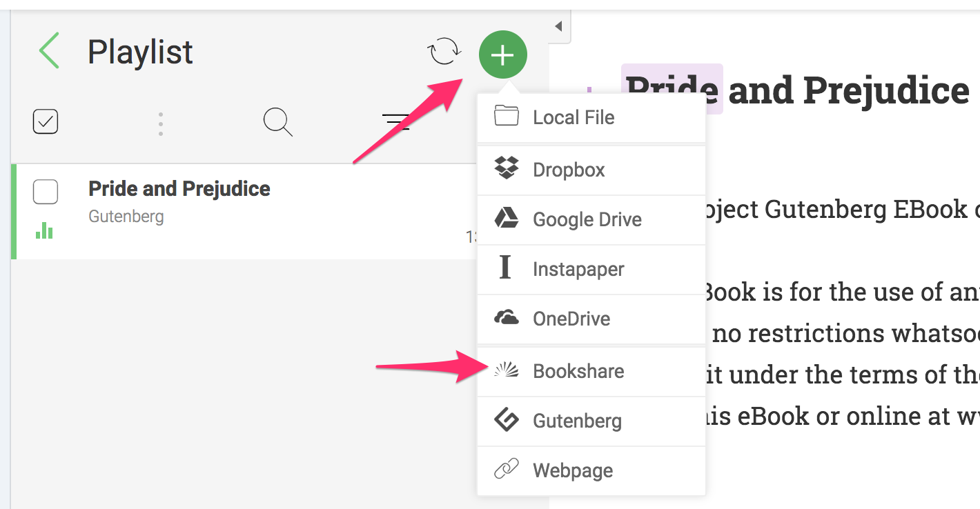Open the sort filter lines icon
Viewport: 980px width, 509px height.
(x=396, y=123)
